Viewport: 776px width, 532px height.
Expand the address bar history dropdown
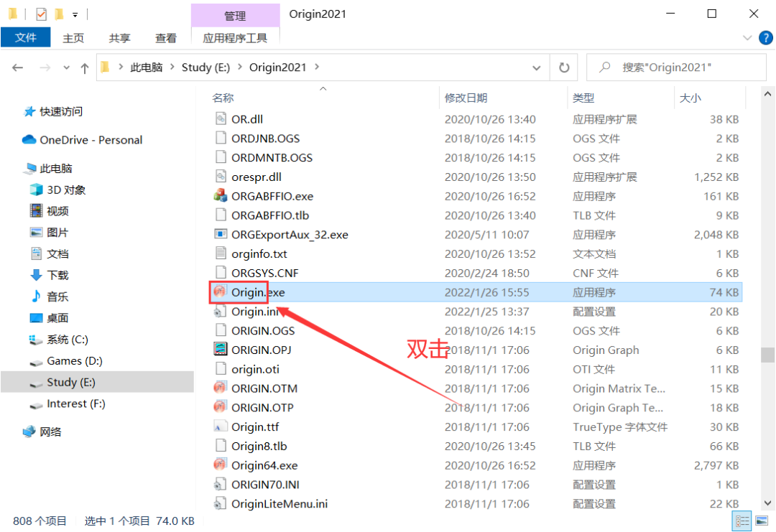(x=537, y=67)
